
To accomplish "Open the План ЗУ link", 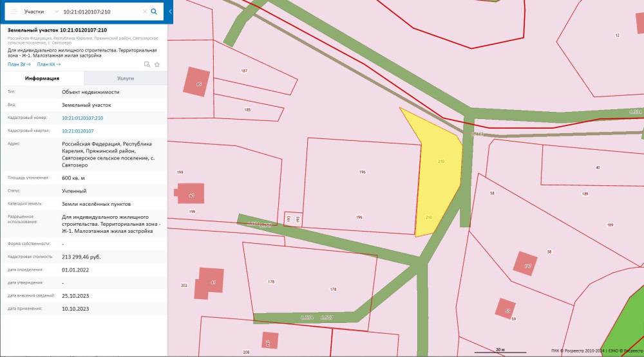I will coord(19,64).
